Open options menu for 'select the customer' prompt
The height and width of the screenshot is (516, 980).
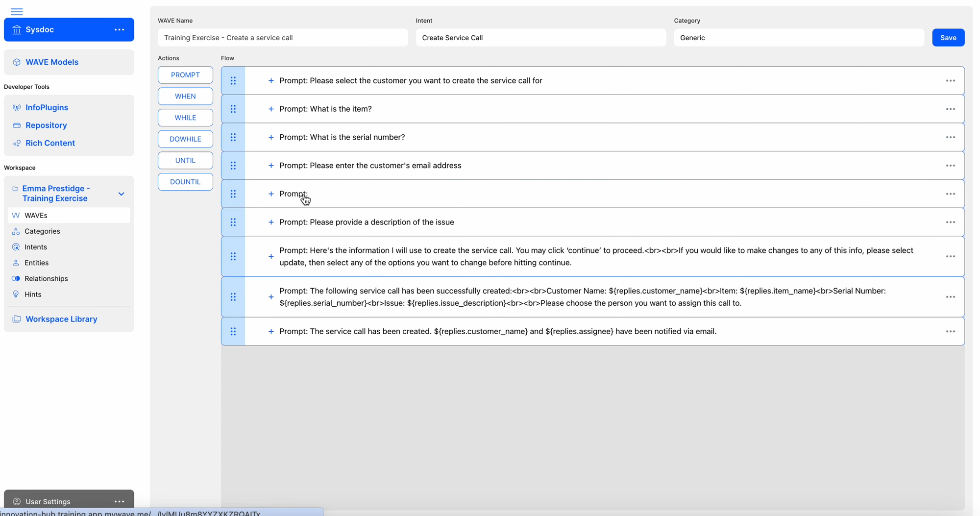(x=950, y=80)
